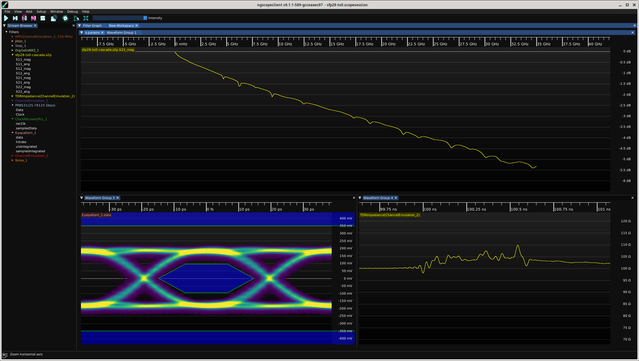Click the sfp28-tx0-cascade.s2p.S21_mag channel label
Image resolution: width=639 pixels, height=361 pixels.
coord(108,50)
